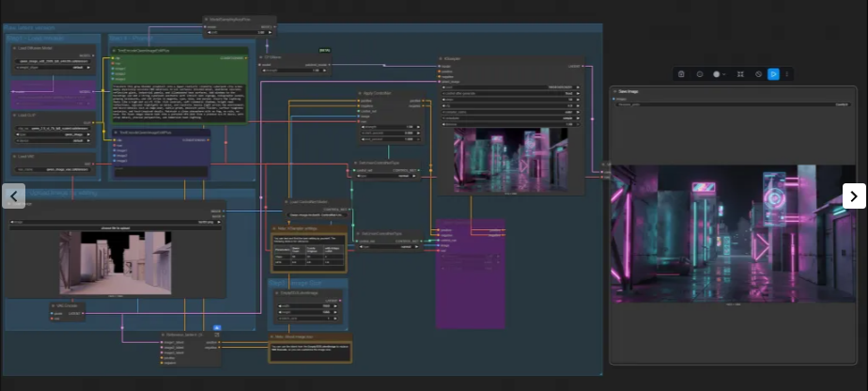Viewport: 868px width, 391px height.
Task: Open the three-dot more options menu
Action: pos(787,73)
